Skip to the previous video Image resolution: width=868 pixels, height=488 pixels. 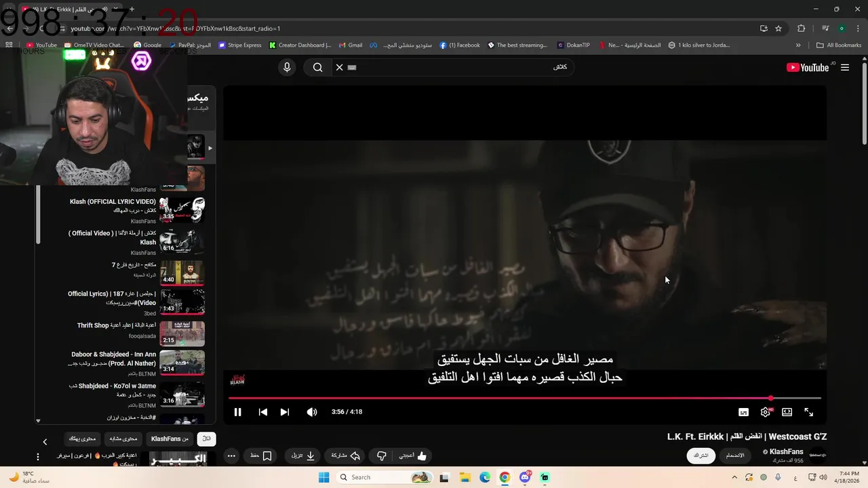tap(263, 412)
